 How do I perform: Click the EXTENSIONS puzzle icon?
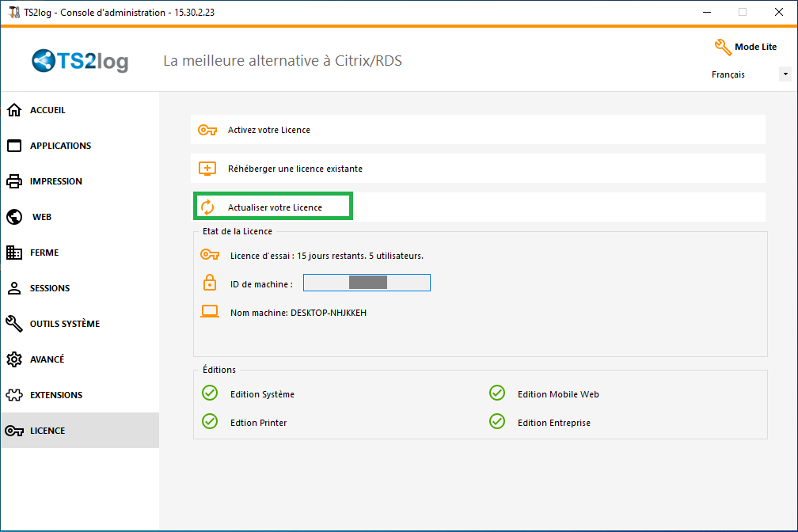[14, 395]
